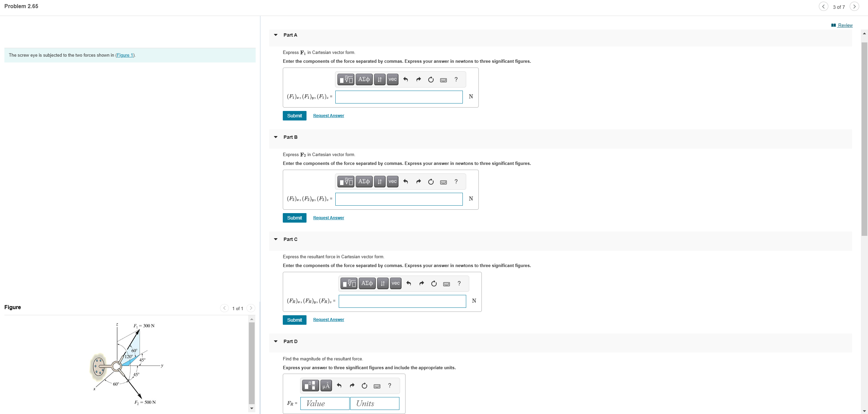
Task: Click Request Answer link in Part C
Action: click(x=328, y=320)
